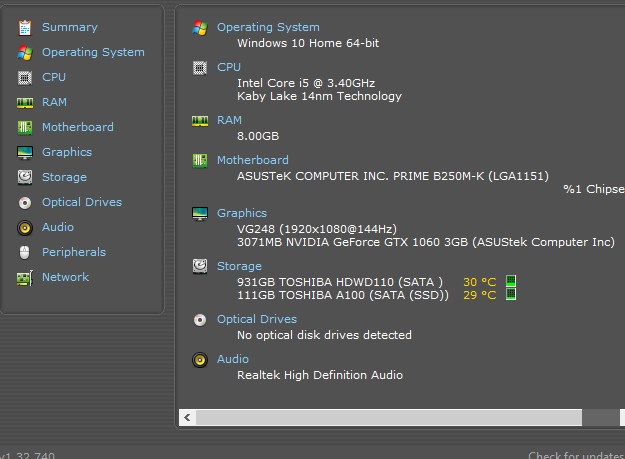Screen dimensions: 625x459
Task: Click "ASUSTeK COMPUTER INC. PRIME B250M-K" text
Action: click(361, 176)
